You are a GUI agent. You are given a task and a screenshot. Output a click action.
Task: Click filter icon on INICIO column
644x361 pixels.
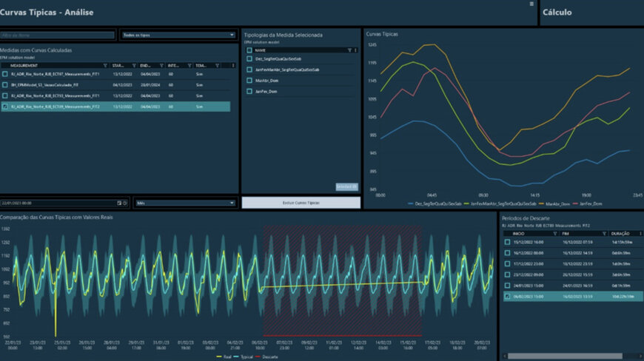click(555, 234)
